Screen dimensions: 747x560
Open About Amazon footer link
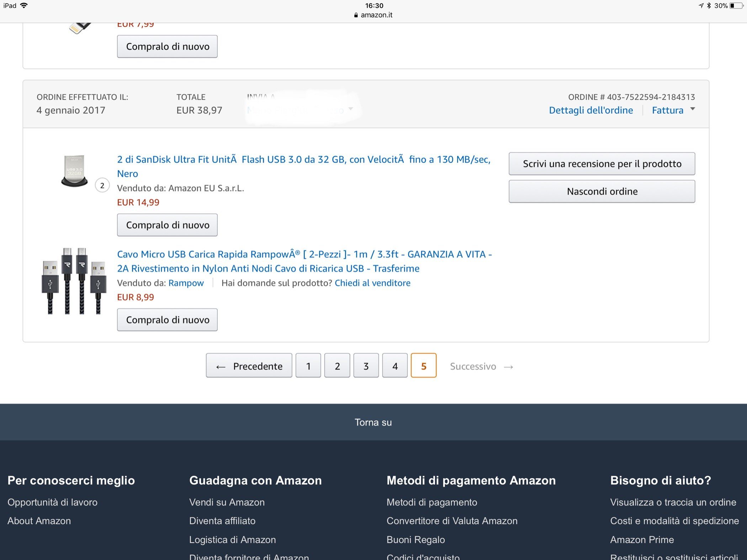pos(39,521)
